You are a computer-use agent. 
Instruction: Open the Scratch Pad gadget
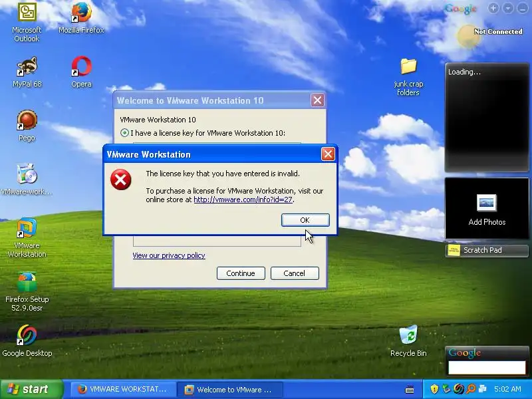click(x=487, y=251)
